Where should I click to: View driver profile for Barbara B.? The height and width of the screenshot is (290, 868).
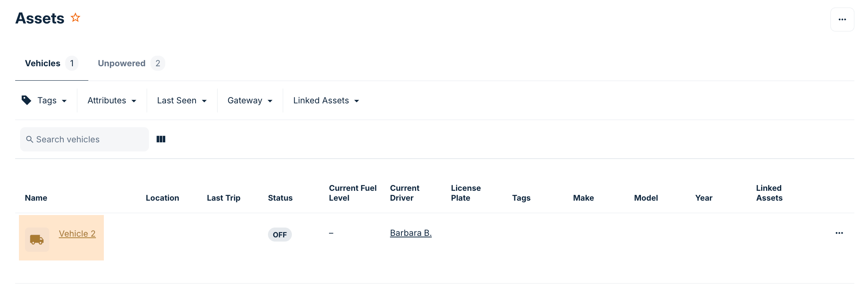coord(410,233)
